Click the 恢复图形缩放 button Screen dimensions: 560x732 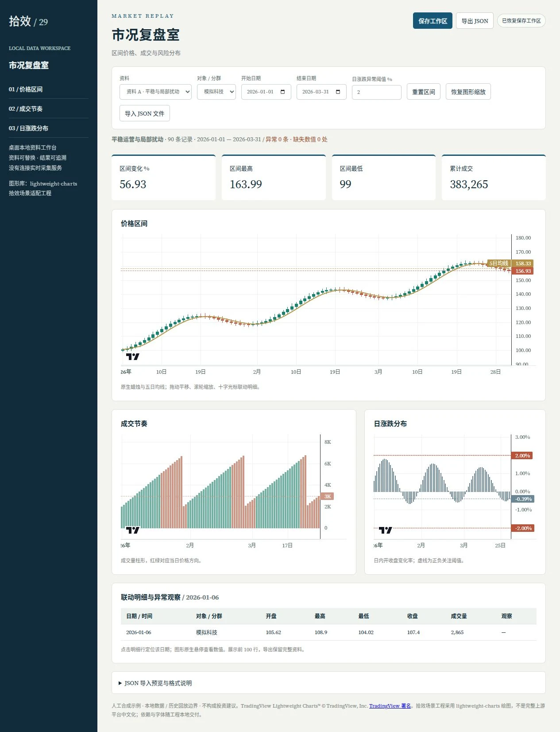coord(468,92)
